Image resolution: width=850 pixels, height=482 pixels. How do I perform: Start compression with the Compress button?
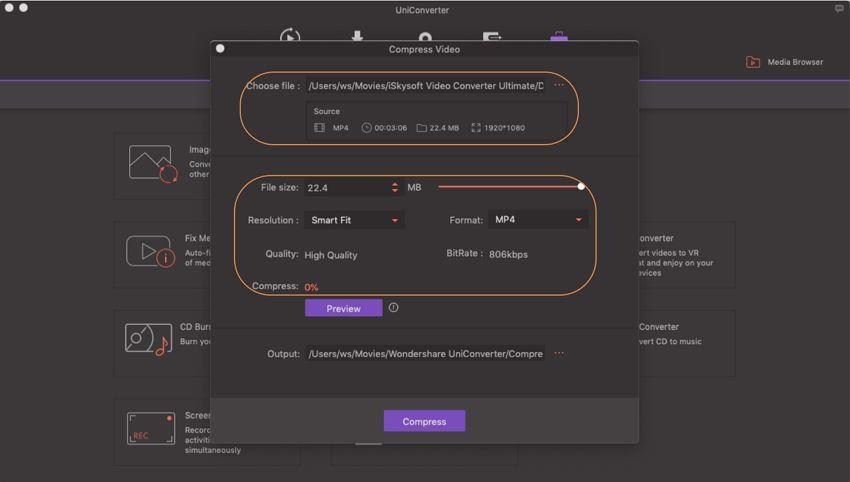click(x=424, y=421)
